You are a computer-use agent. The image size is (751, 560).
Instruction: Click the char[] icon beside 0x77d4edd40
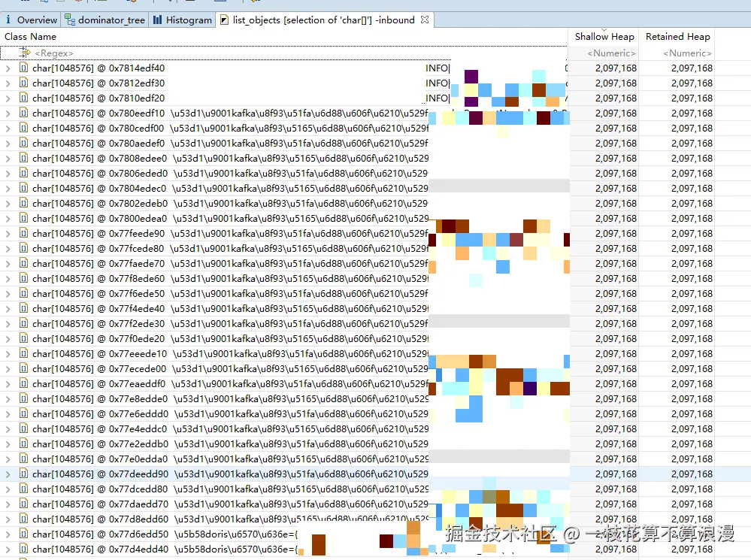pyautogui.click(x=23, y=549)
